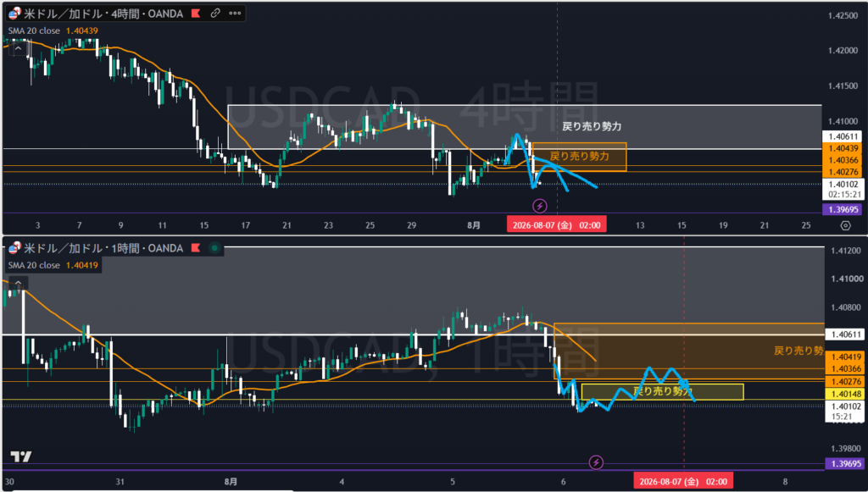Click the 30 date label on 1時間 time axis

9,482
